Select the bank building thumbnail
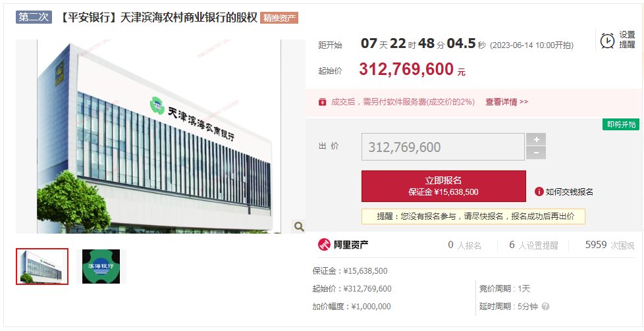Viewport: 644px width, 331px height. (x=42, y=266)
